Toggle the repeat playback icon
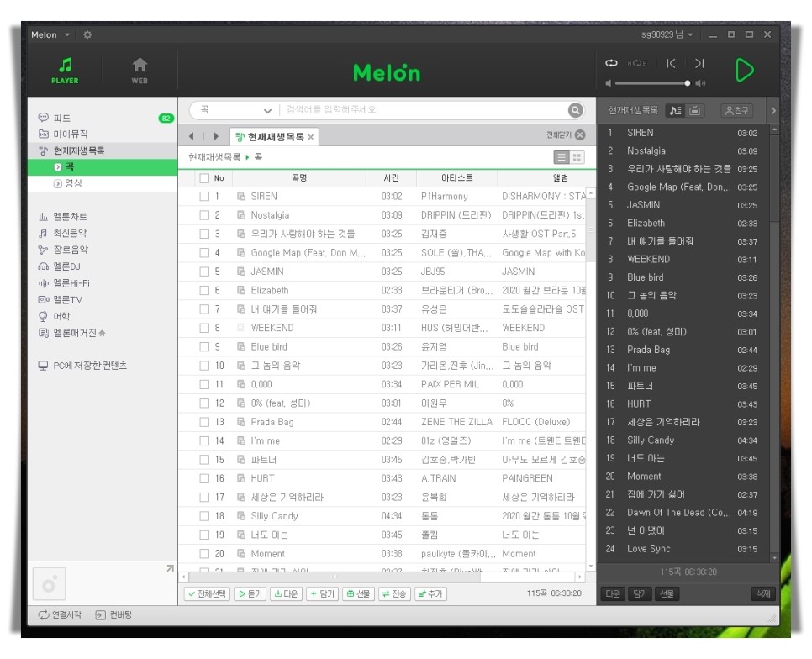Image resolution: width=812 pixels, height=659 pixels. (612, 63)
